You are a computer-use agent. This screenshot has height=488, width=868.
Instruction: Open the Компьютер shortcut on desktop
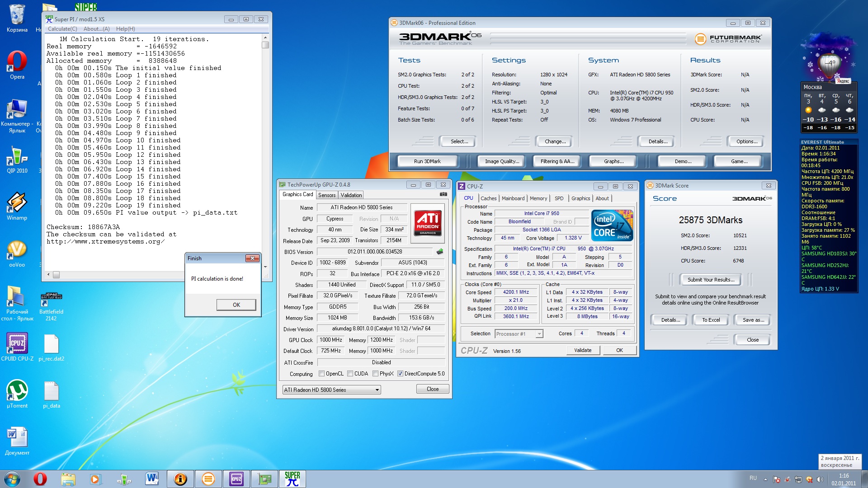[x=17, y=116]
